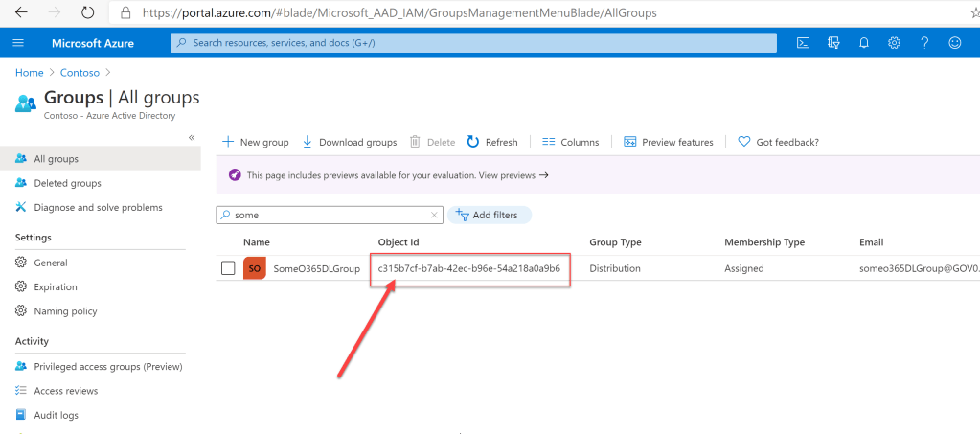980x434 pixels.
Task: Tick the checkbox for SomeO365DLGroup
Action: [228, 268]
